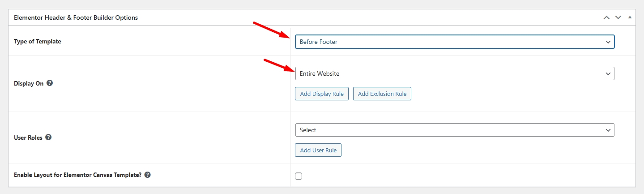
Task: Click the Add Display Rule button
Action: tap(321, 94)
